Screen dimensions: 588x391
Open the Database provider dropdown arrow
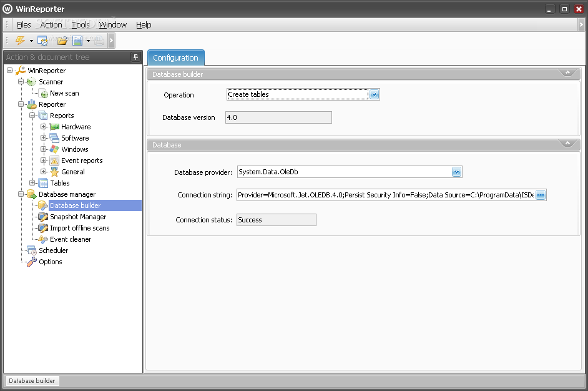[x=456, y=172]
